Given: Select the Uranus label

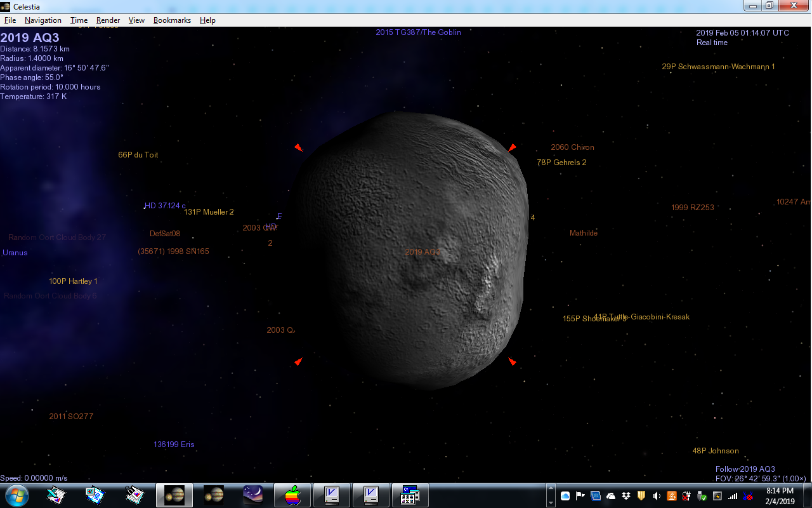Looking at the screenshot, I should click(15, 253).
